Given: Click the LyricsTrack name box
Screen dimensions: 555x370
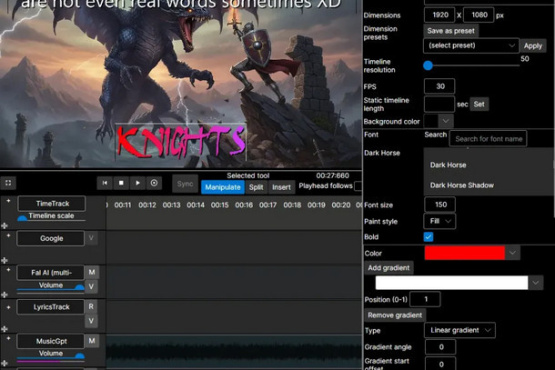Looking at the screenshot, I should pos(51,307).
